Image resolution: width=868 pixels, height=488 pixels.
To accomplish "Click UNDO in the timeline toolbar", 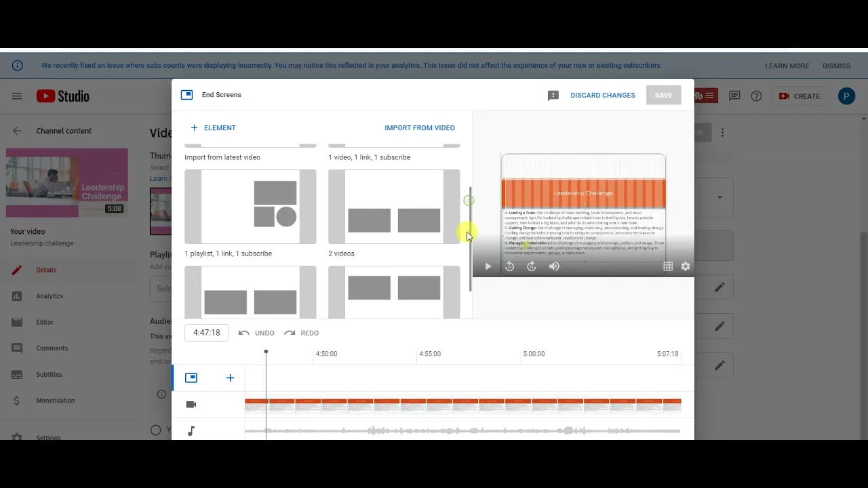I will (x=256, y=333).
